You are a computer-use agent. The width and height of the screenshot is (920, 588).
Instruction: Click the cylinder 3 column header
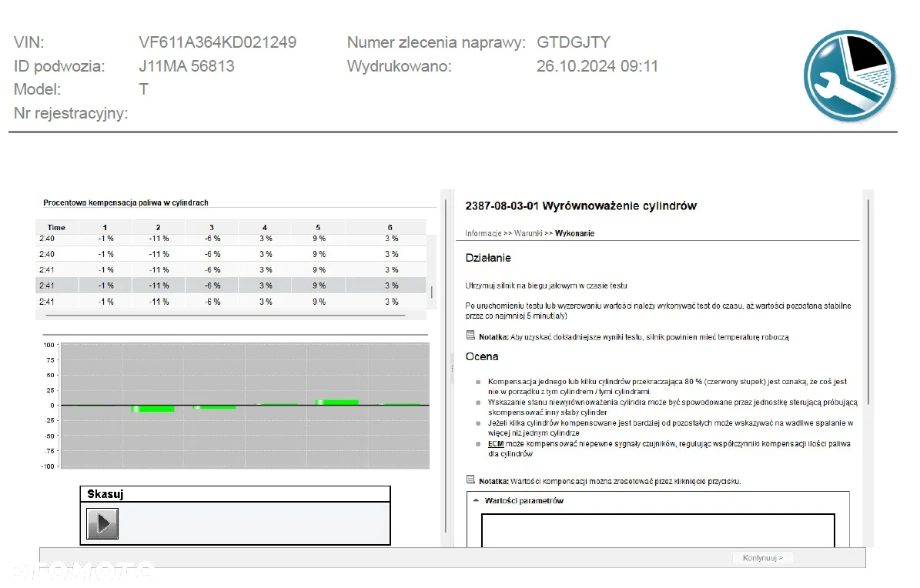pyautogui.click(x=212, y=227)
